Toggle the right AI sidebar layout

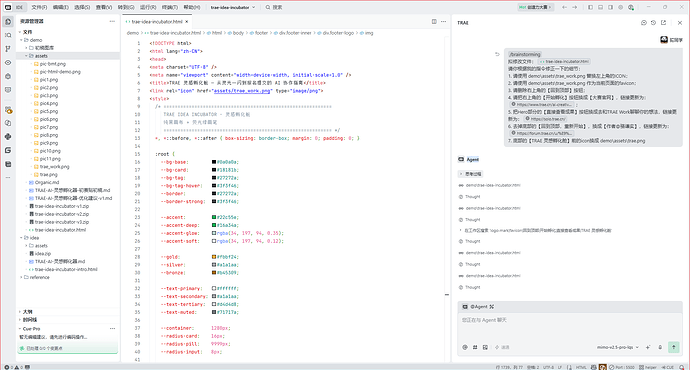coord(611,7)
